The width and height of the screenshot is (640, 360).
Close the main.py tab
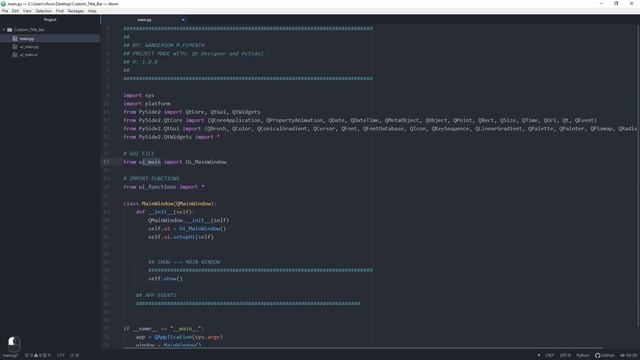pyautogui.click(x=183, y=20)
